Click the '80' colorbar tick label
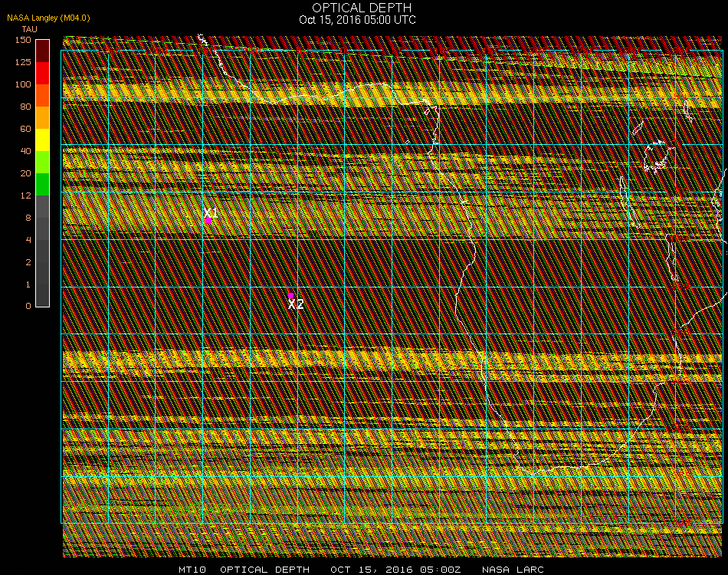This screenshot has width=728, height=575. 26,107
